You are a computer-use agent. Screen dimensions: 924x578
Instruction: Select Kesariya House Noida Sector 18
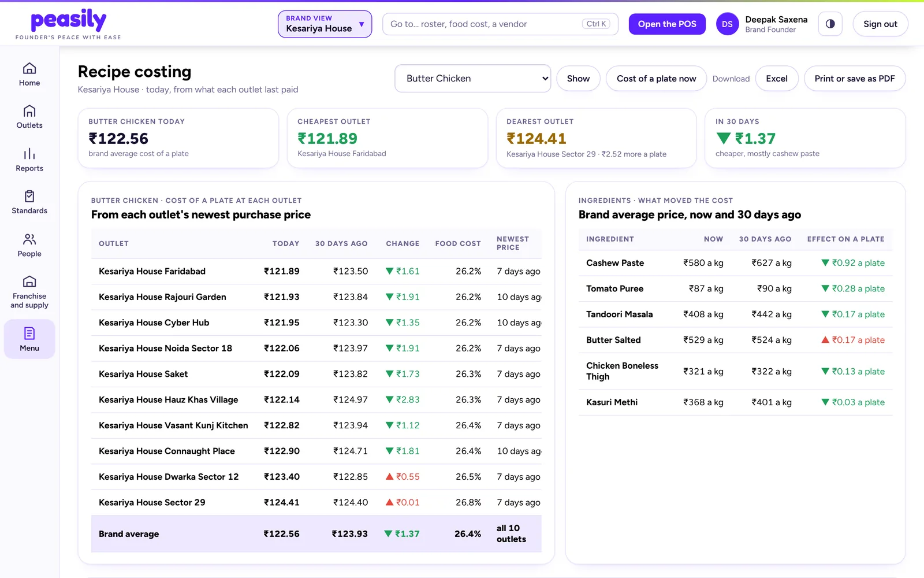[x=165, y=349]
